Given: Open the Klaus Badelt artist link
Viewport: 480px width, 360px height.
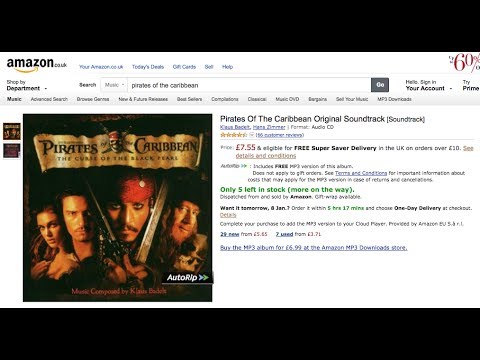Looking at the screenshot, I should click(x=235, y=127).
